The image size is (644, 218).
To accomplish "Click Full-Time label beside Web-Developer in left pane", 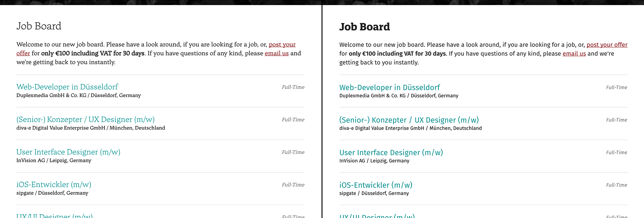I will click(293, 87).
